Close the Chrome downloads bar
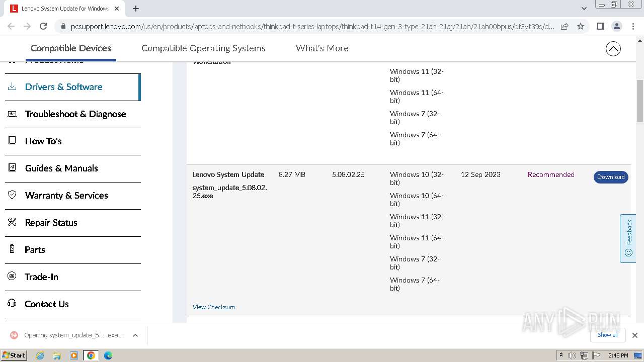This screenshot has width=644, height=362. (634, 335)
